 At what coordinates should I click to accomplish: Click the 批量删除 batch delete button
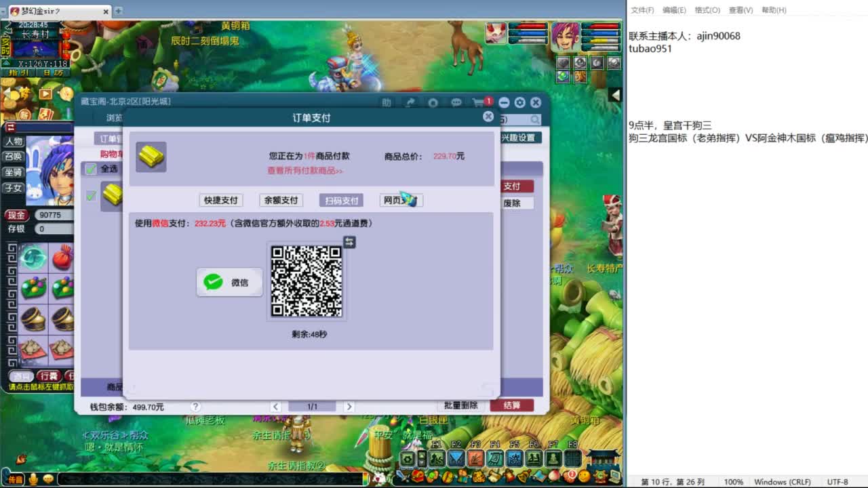(461, 405)
